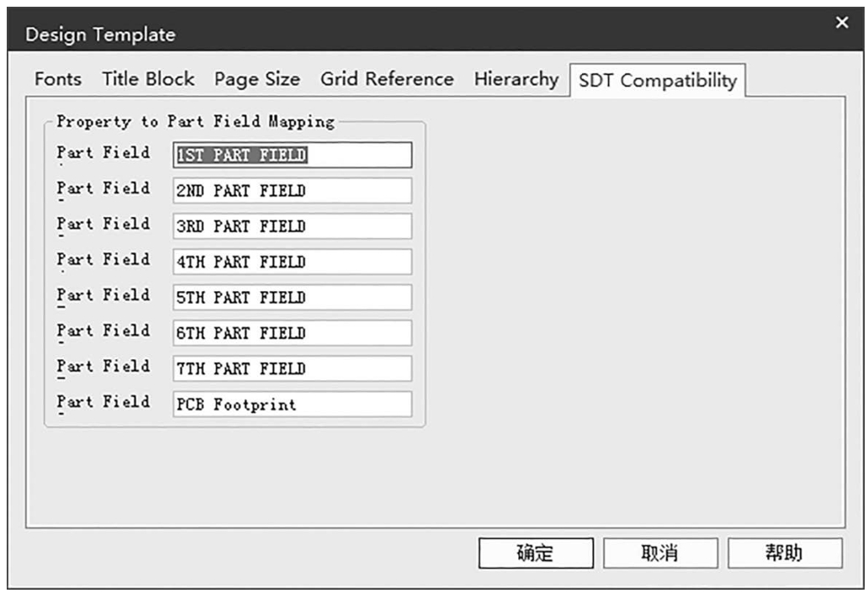Click the 2ND PART FIELD input box
The width and height of the screenshot is (868, 593).
tap(293, 190)
